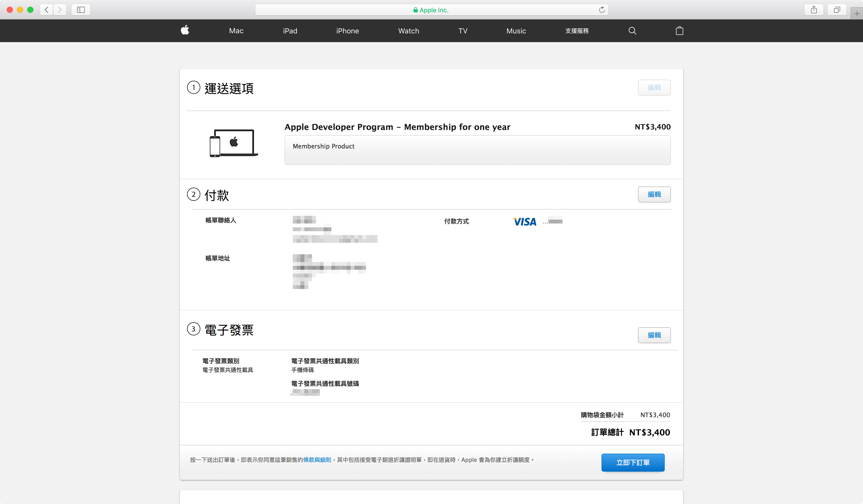The height and width of the screenshot is (504, 863).
Task: Open the shopping bag icon
Action: tap(679, 31)
